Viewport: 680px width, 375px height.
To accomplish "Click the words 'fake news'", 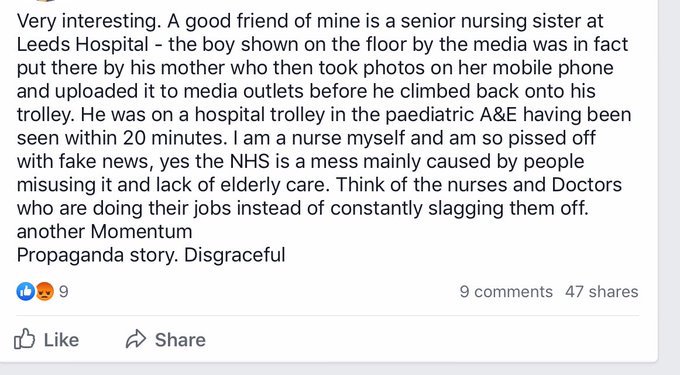I will (x=106, y=162).
